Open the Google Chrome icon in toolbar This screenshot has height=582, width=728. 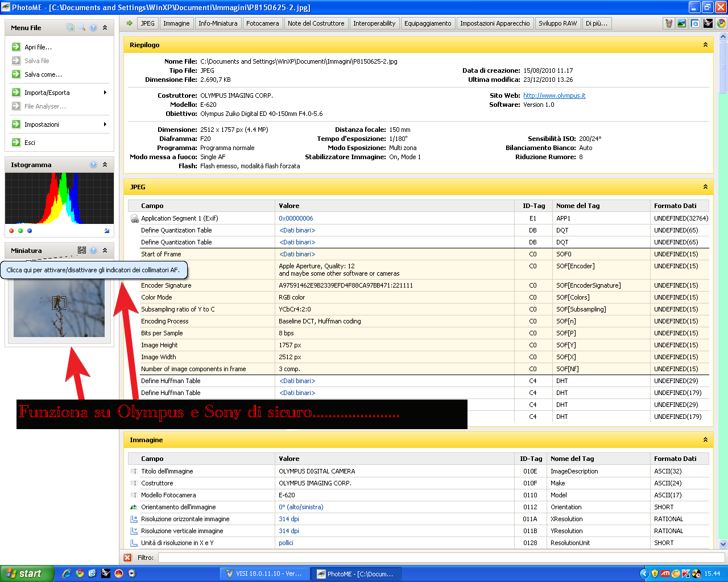coord(721,23)
